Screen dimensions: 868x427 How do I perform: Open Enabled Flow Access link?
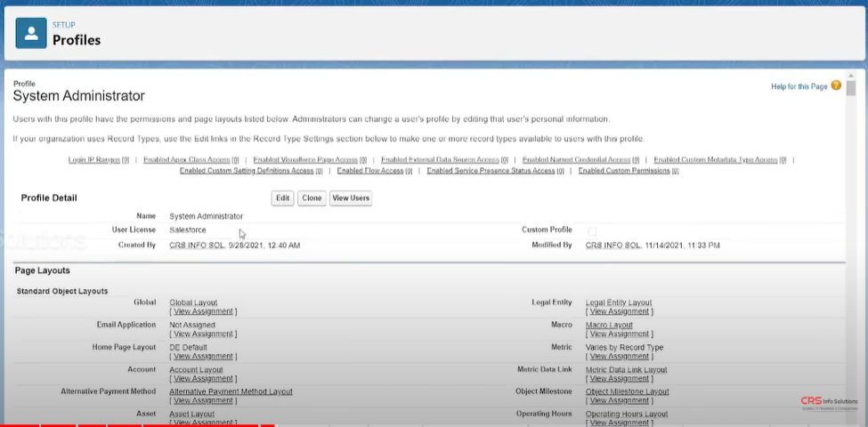(370, 171)
